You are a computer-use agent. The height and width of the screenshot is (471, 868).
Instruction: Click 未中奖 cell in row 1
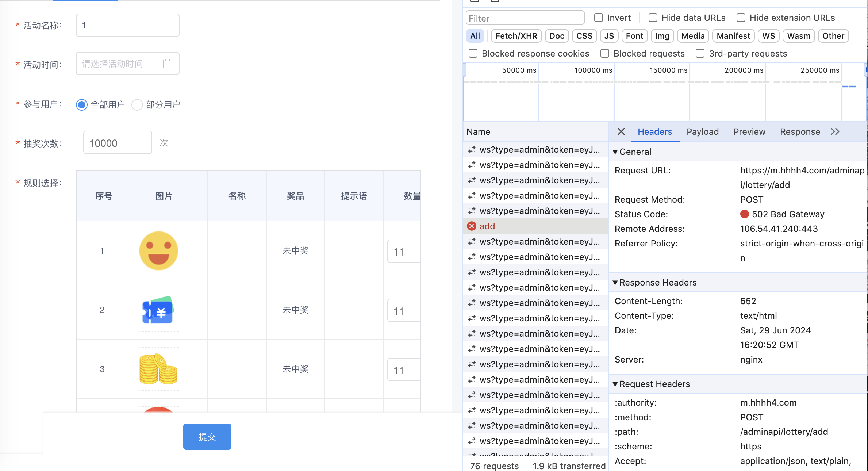[x=295, y=251]
